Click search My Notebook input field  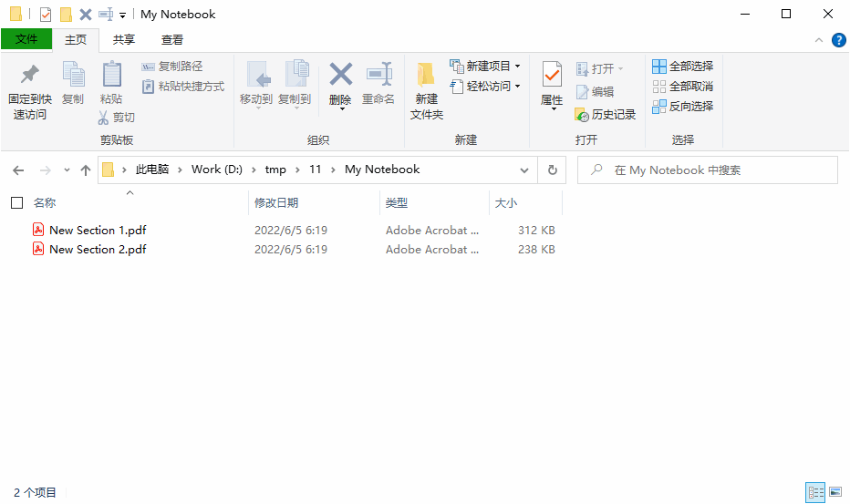[x=708, y=170]
